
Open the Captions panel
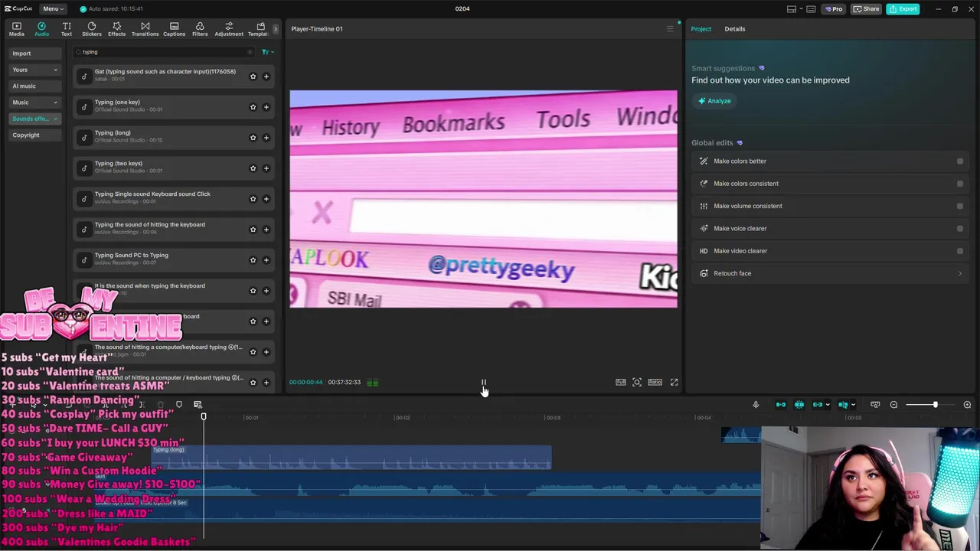(x=174, y=29)
